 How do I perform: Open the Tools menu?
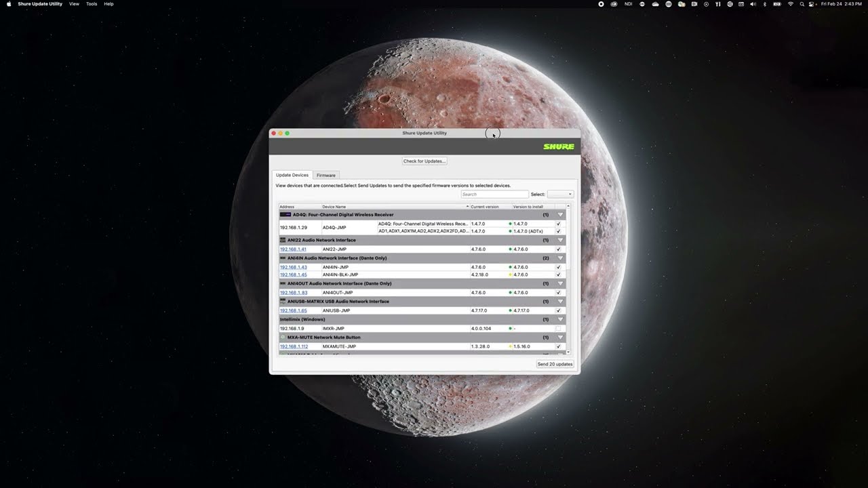pos(92,4)
